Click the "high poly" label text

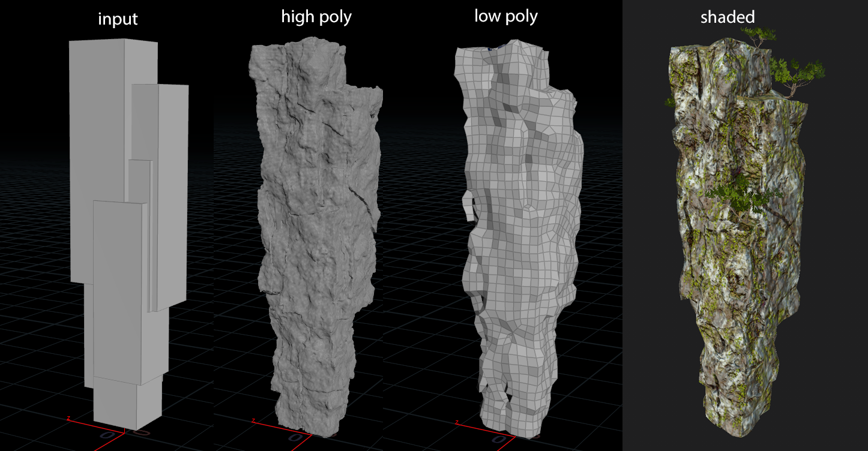coord(316,17)
